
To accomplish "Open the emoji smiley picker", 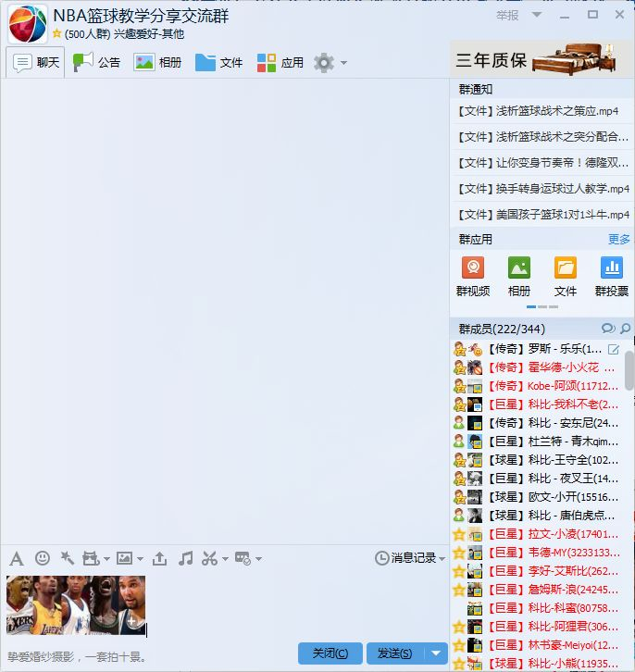I will (x=42, y=558).
